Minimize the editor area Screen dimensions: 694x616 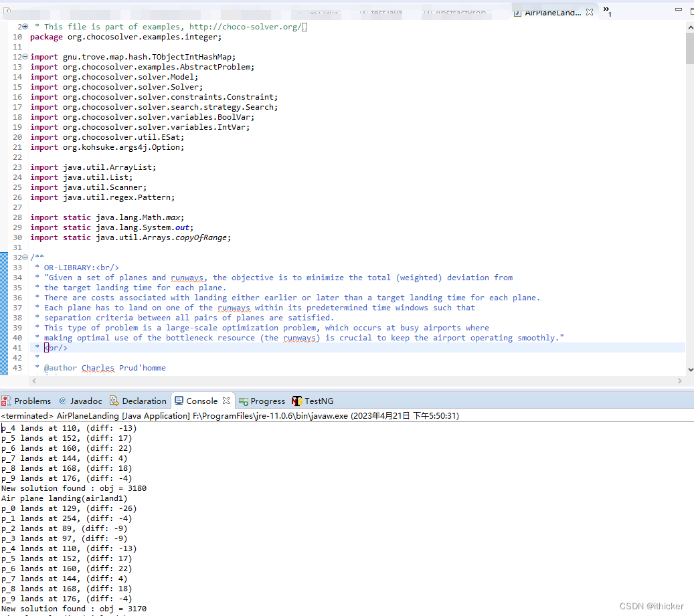pos(678,10)
